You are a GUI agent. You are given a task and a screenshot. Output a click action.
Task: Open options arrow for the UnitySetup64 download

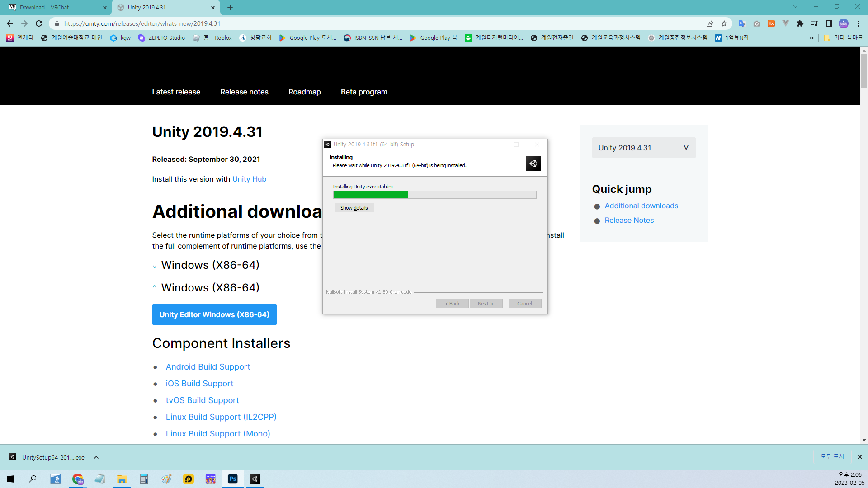coord(96,457)
